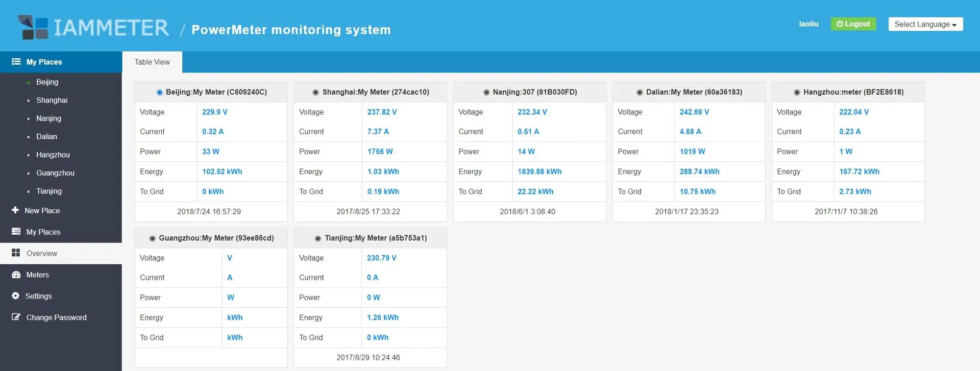Select Dalian in the places list
The image size is (980, 371).
point(47,136)
